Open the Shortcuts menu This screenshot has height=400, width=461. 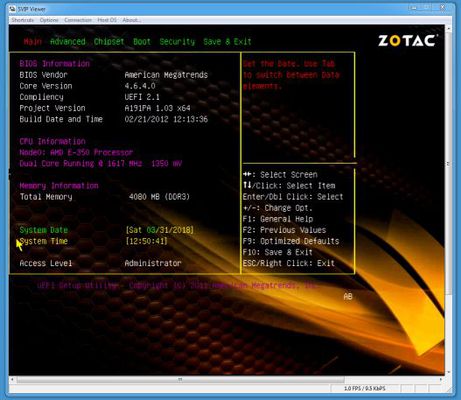[x=23, y=20]
